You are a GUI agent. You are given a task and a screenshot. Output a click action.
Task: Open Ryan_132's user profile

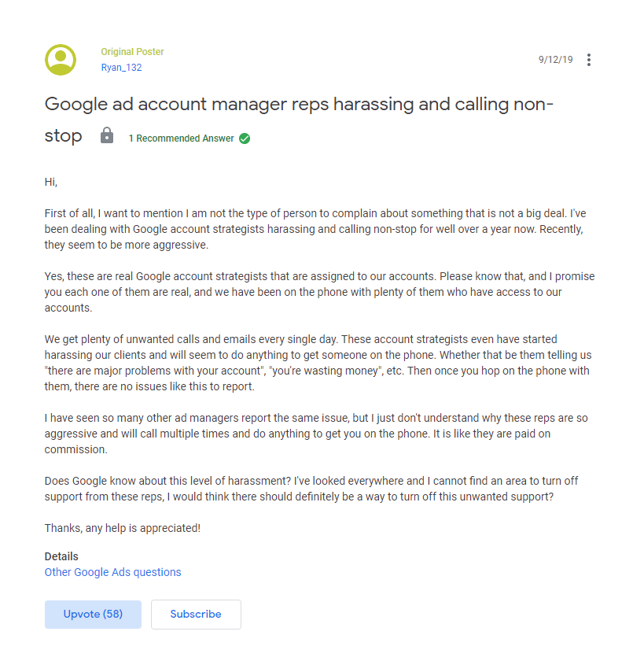point(121,68)
